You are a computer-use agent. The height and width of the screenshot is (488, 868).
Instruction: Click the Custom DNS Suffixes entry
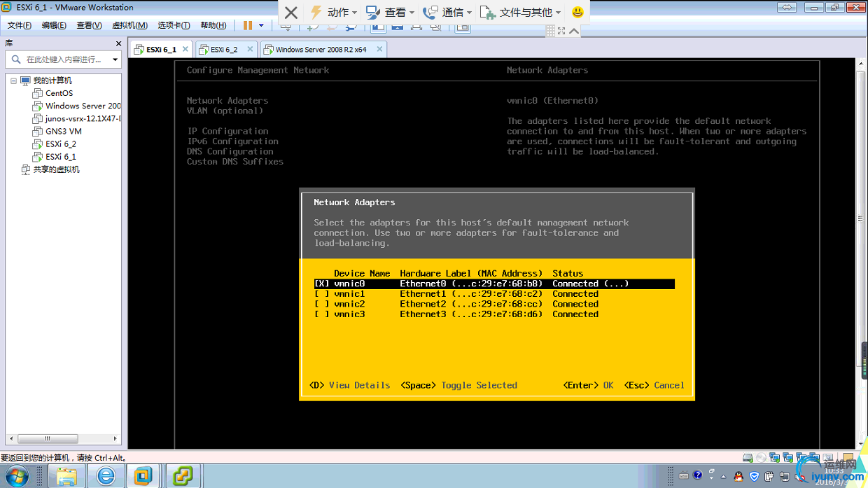pyautogui.click(x=235, y=162)
